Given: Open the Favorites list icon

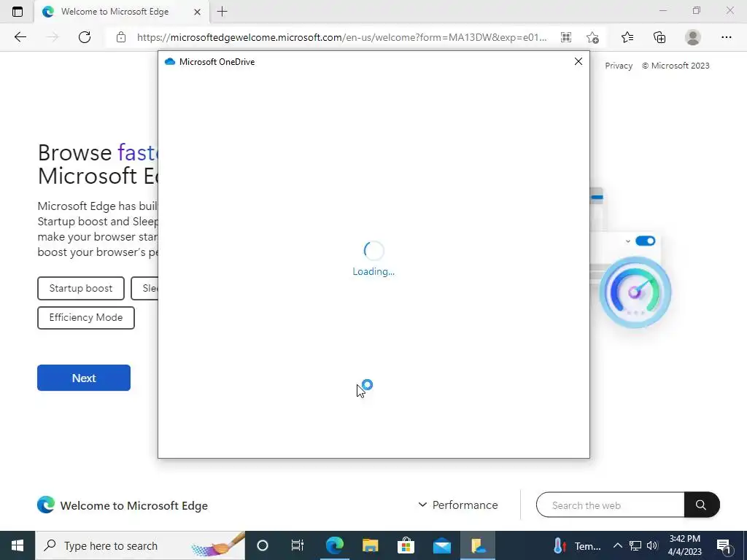Looking at the screenshot, I should (x=627, y=37).
